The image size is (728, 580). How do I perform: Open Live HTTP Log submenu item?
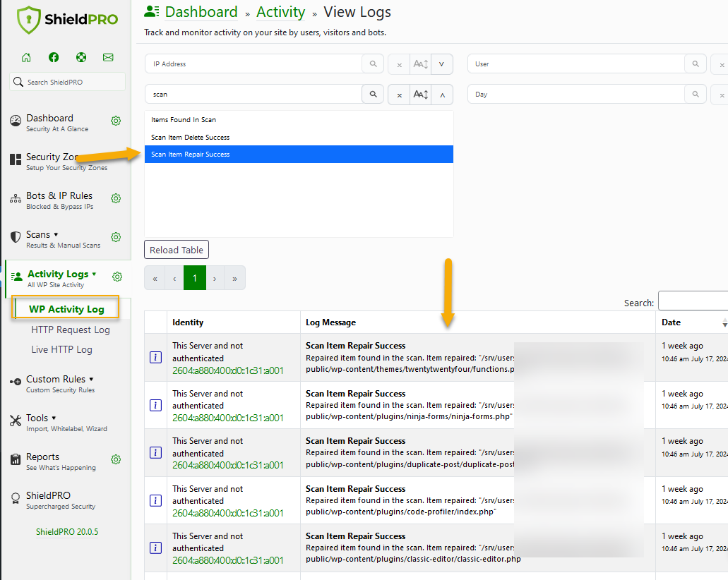61,349
